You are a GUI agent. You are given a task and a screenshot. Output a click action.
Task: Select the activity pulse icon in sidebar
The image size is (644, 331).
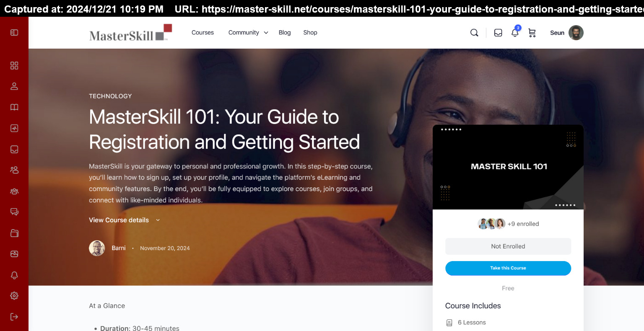click(x=14, y=128)
